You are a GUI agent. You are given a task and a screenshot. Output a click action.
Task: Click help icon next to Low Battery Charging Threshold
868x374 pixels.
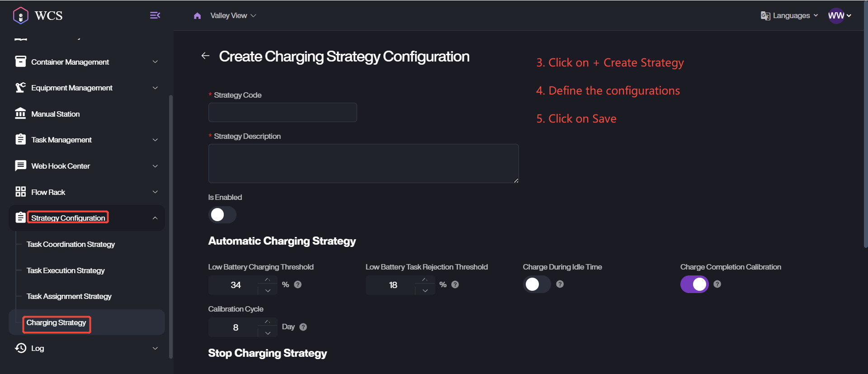(298, 284)
